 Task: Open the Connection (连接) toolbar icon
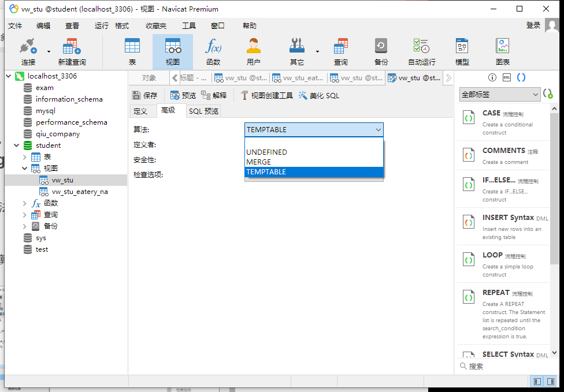tap(28, 52)
